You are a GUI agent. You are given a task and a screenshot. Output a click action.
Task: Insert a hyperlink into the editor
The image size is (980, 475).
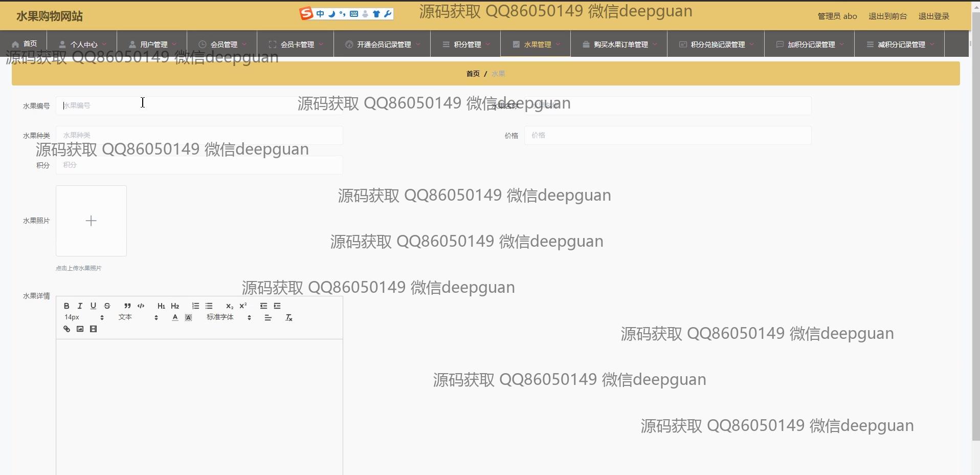click(x=66, y=329)
